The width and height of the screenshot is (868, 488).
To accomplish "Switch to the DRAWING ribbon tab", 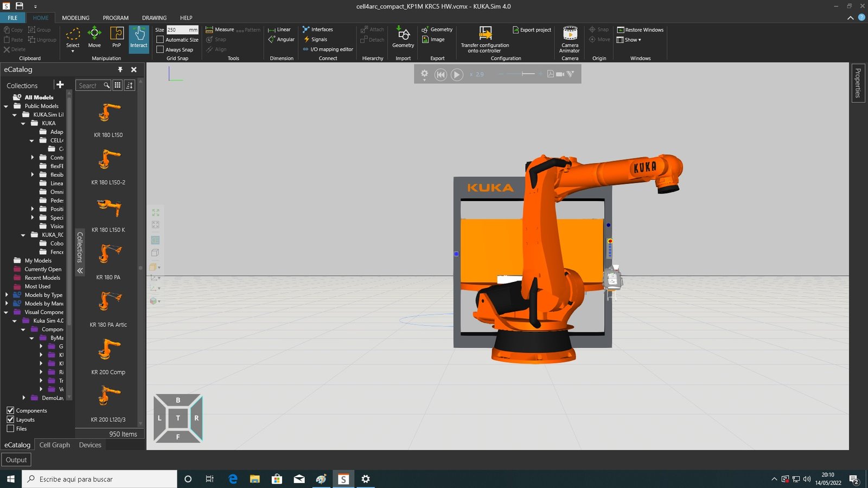I will click(x=154, y=18).
